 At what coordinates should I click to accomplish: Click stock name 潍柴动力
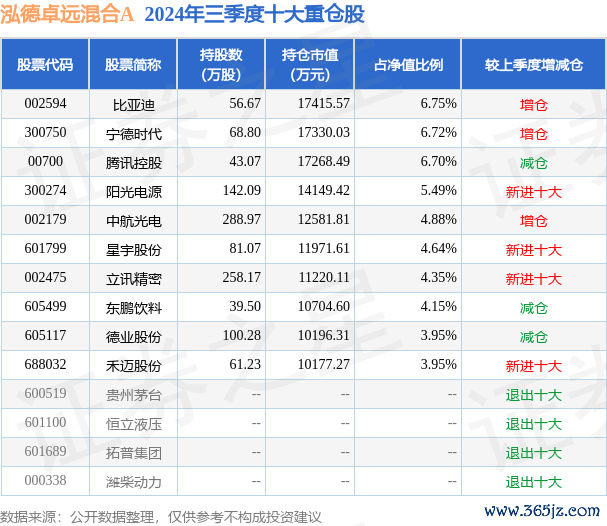[134, 482]
